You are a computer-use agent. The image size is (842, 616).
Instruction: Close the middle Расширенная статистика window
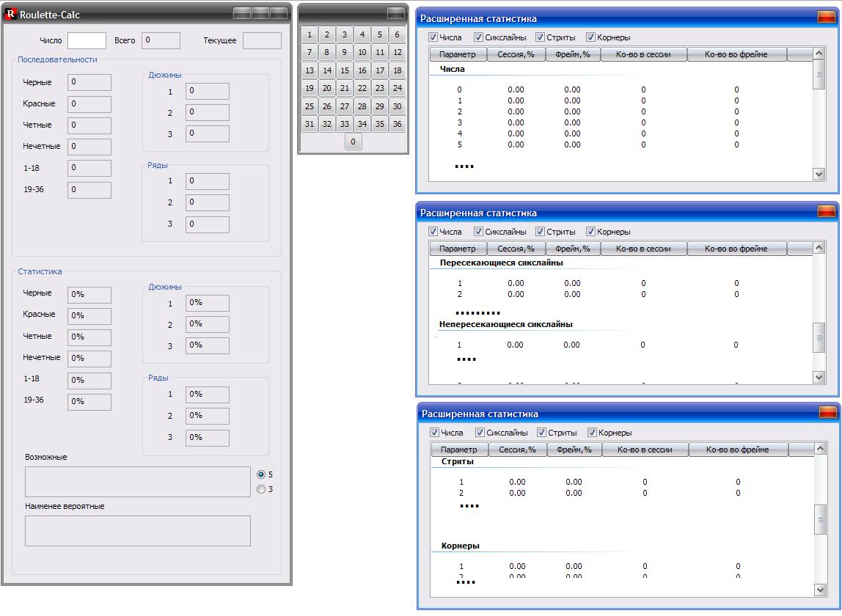(x=827, y=212)
